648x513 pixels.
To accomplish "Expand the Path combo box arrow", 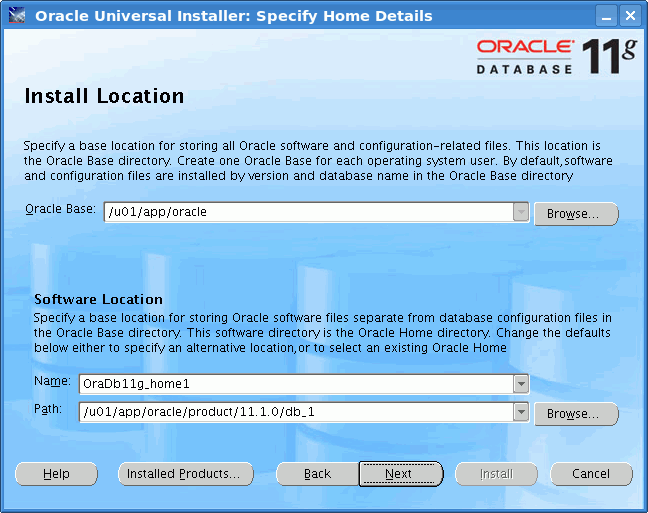I will pyautogui.click(x=521, y=412).
